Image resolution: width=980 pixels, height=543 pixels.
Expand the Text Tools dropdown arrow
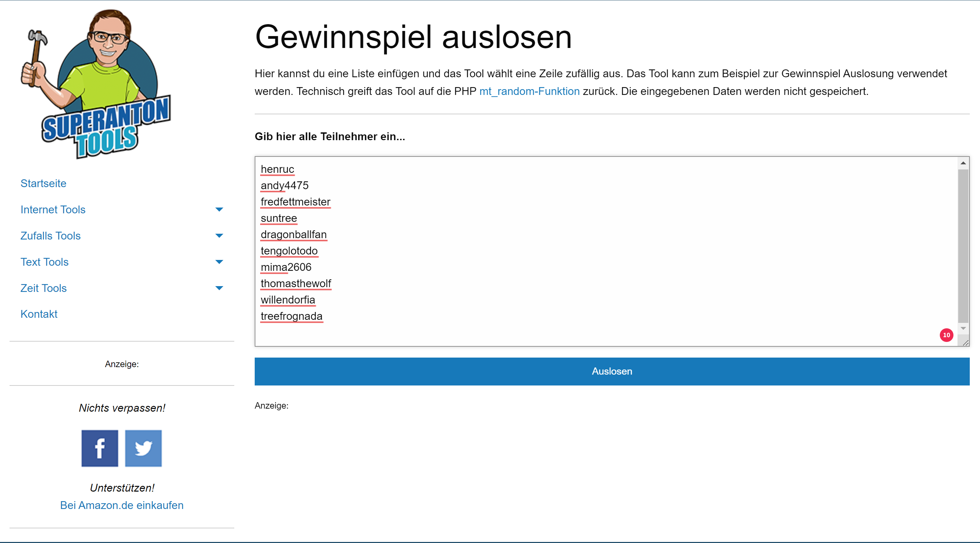(219, 262)
